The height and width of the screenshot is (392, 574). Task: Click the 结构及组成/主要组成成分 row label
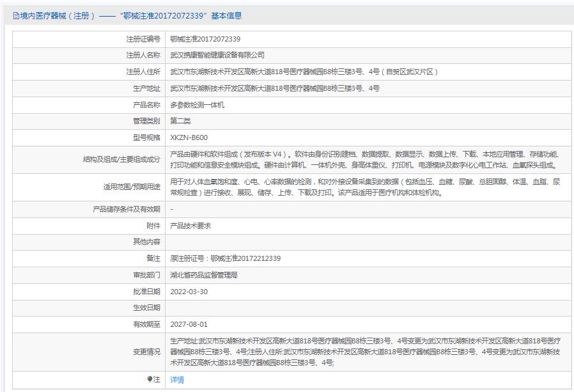pos(121,159)
